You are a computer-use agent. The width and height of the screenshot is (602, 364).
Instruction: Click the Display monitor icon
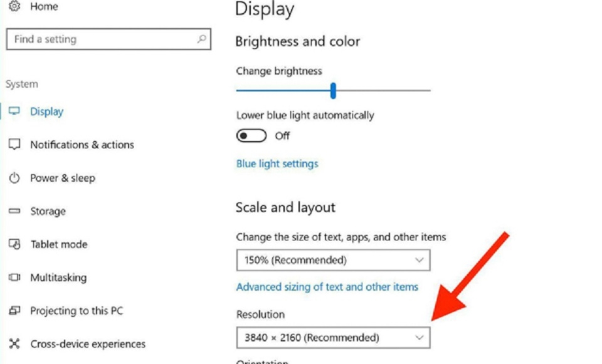tap(14, 112)
